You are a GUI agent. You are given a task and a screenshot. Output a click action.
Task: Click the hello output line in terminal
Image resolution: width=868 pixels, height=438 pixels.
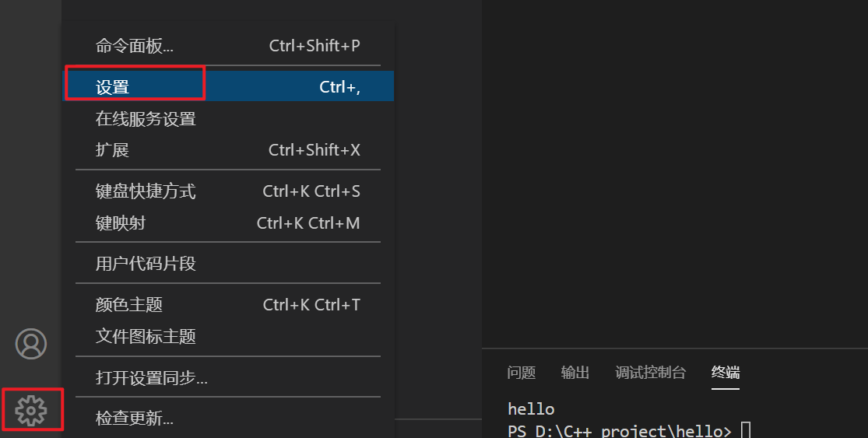[531, 408]
